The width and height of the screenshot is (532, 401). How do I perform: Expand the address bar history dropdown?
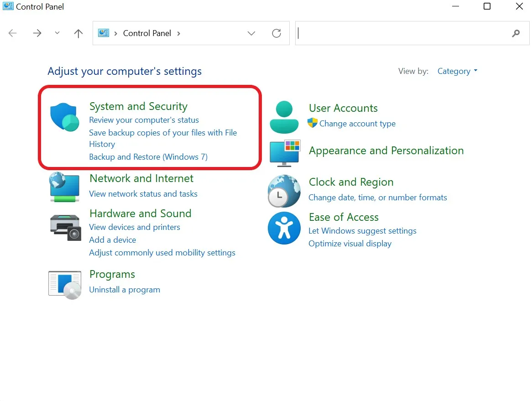pos(251,33)
